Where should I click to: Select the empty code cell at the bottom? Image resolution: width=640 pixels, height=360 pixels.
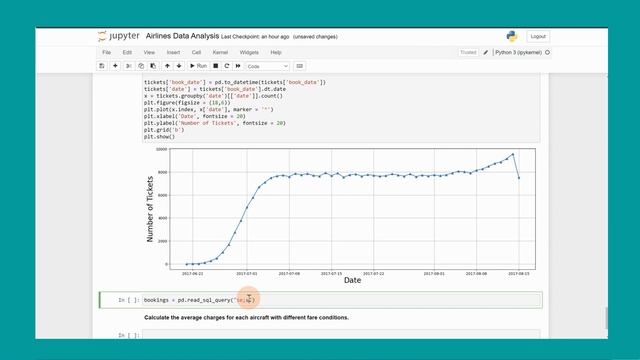click(341, 335)
